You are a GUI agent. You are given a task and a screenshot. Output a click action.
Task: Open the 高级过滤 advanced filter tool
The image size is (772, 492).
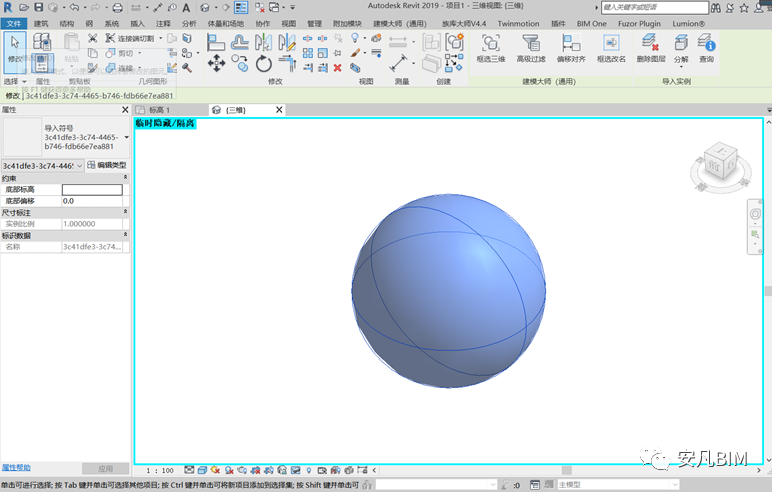[531, 43]
